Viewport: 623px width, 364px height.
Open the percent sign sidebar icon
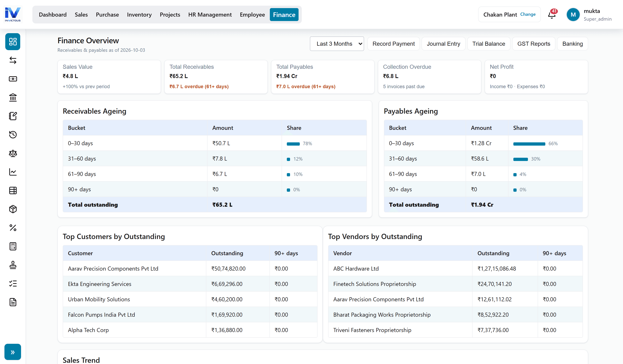click(13, 227)
